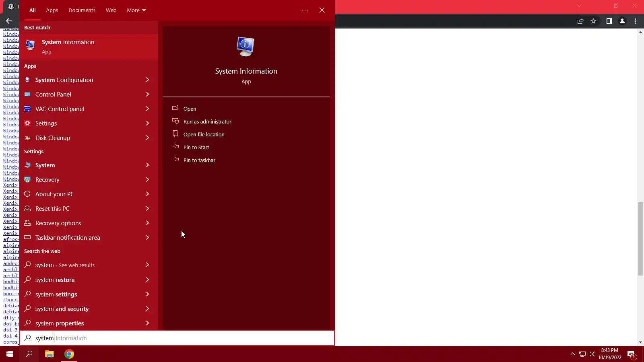Expand the System Configuration result arrow
Screen dimensions: 644x362
click(x=147, y=80)
